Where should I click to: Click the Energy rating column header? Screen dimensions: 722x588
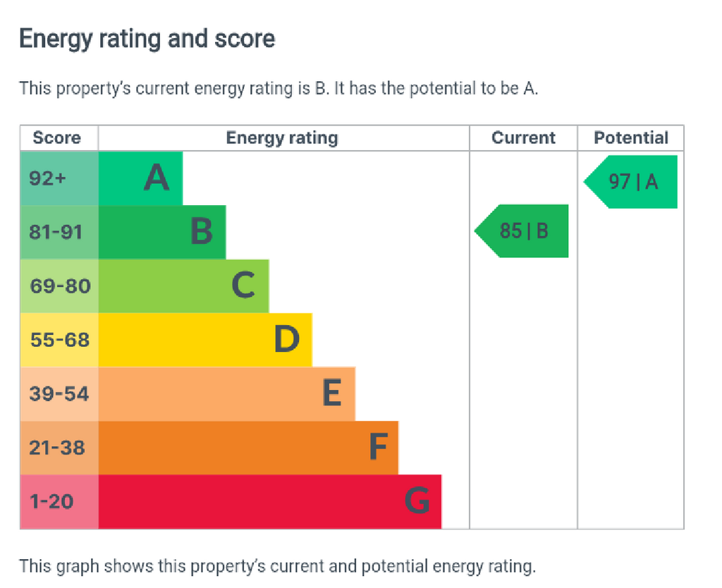282,137
